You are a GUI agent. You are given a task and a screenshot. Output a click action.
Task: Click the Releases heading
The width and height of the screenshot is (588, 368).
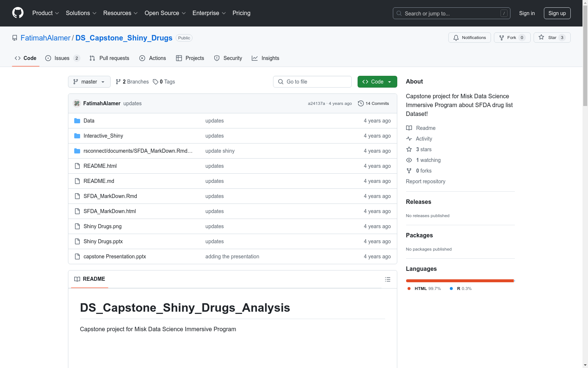tap(419, 202)
